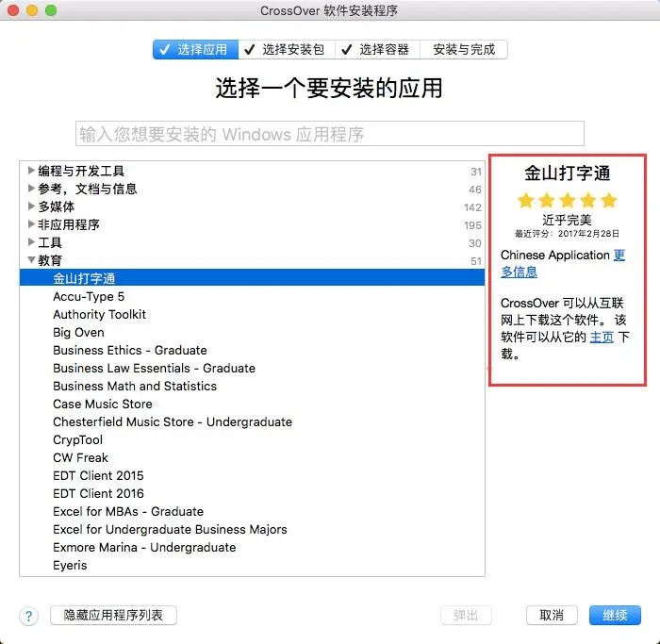Select EDT Client 2015
The width and height of the screenshot is (660, 644).
252,475
